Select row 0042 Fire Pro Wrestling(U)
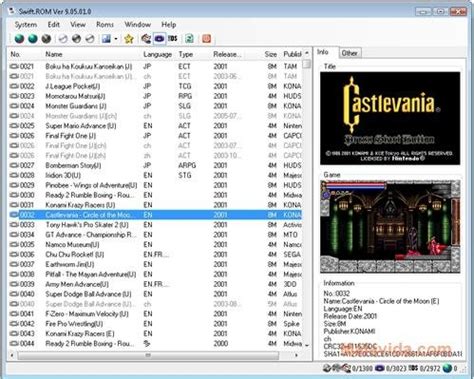The height and width of the screenshot is (379, 474). pyautogui.click(x=155, y=324)
